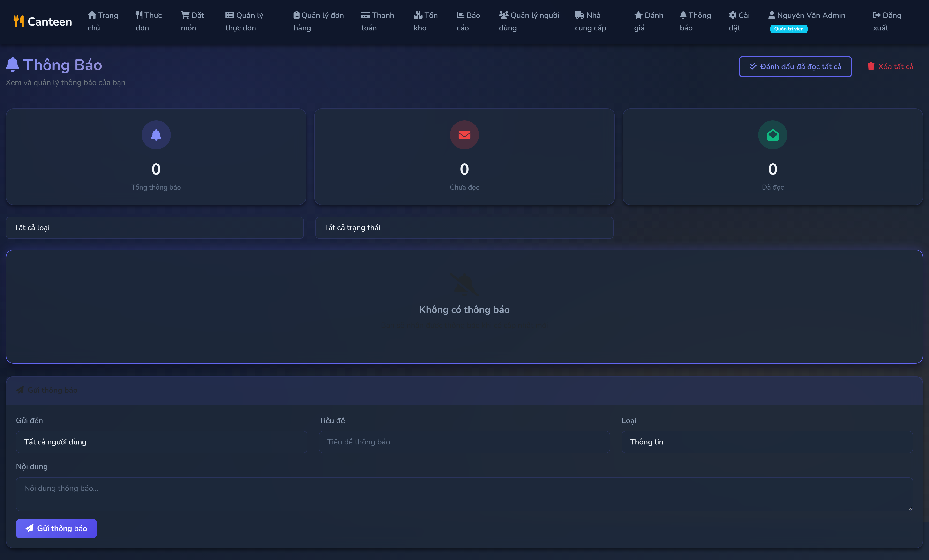Click Đánh dấu đã đọc tất cả
This screenshot has width=929, height=560.
[x=795, y=67]
